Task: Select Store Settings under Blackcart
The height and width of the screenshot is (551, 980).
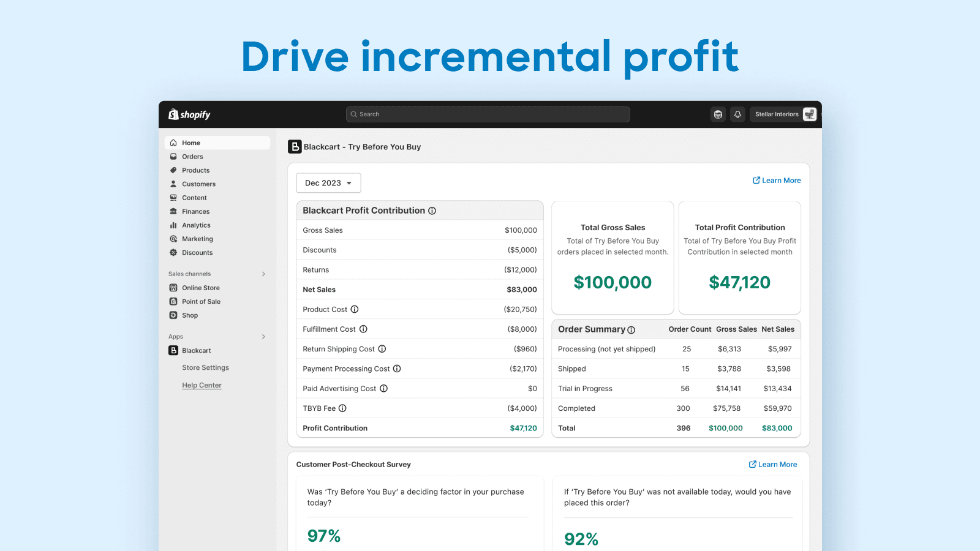Action: (x=205, y=368)
